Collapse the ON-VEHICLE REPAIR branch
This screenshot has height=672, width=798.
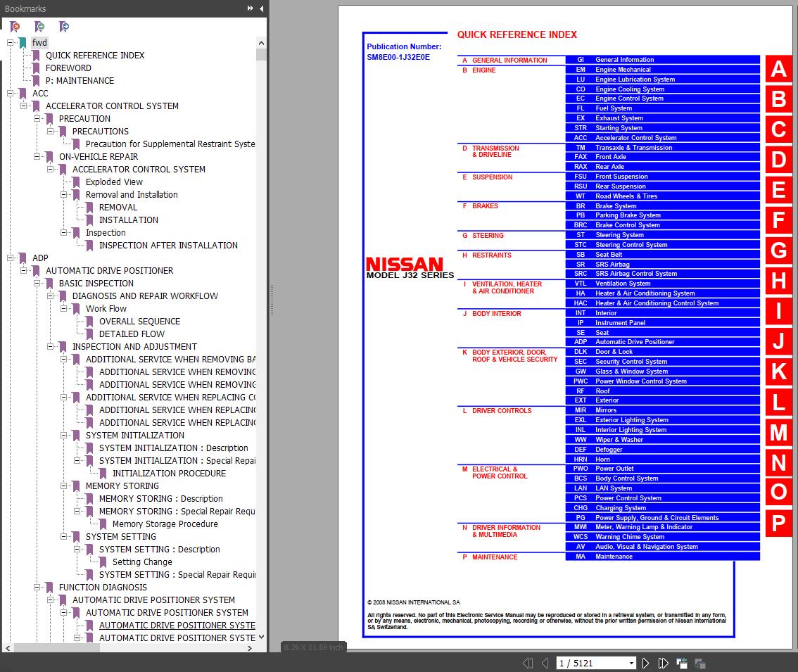(37, 156)
